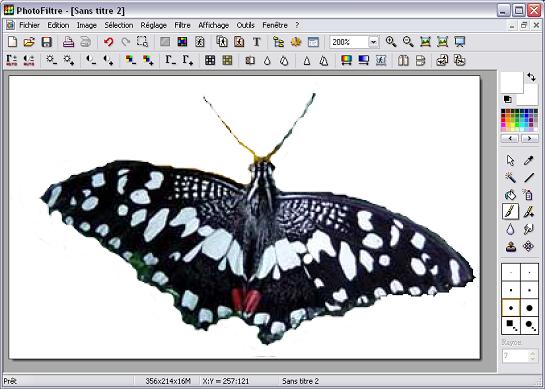Open the Text tool icon
The image size is (545, 389).
point(257,42)
